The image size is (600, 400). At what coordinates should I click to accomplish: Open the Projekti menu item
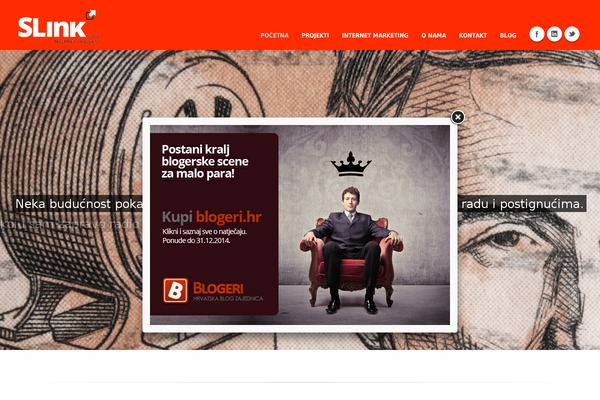point(315,35)
